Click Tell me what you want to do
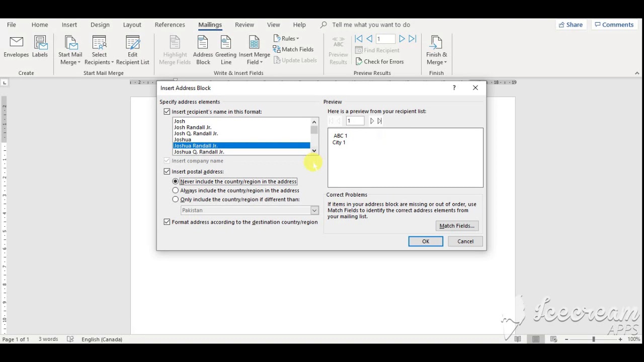Screen dimensions: 644x362 click(371, 25)
